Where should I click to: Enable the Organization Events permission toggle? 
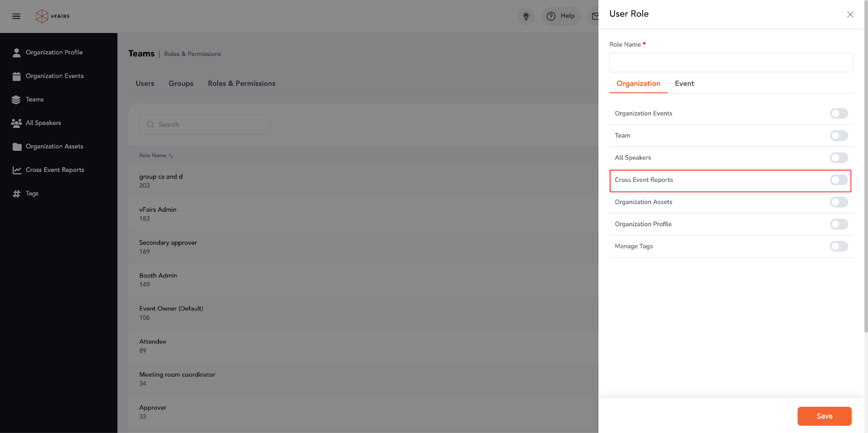click(x=838, y=113)
